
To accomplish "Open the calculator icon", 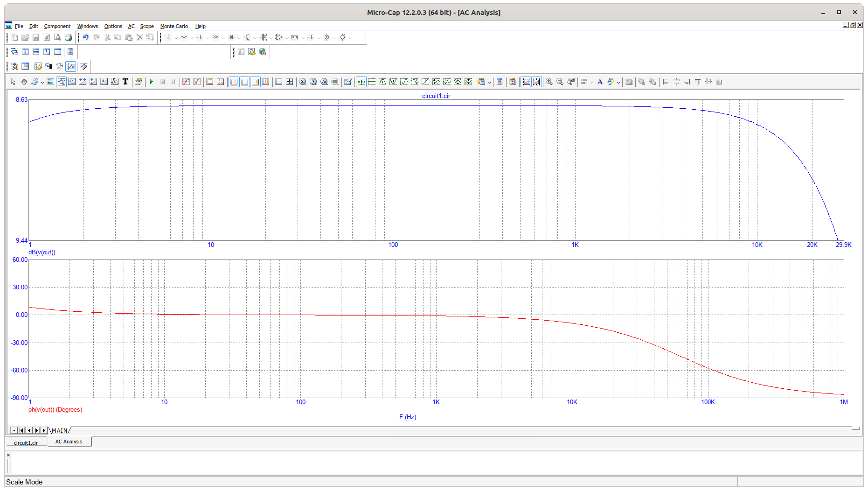I will point(70,52).
